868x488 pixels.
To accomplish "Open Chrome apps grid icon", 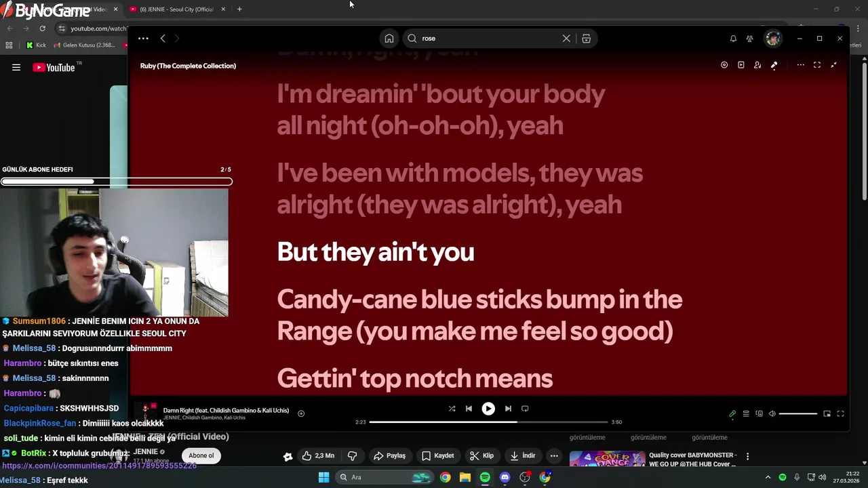I will point(9,45).
